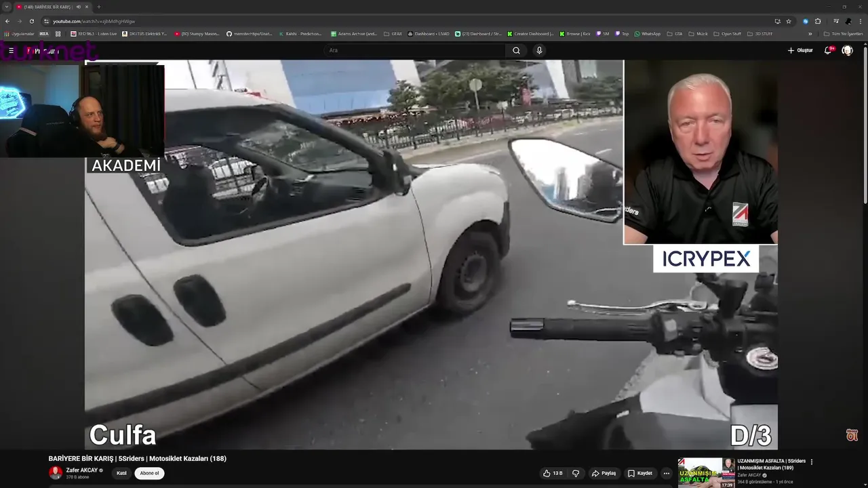The width and height of the screenshot is (868, 488).
Task: Open the IKEA bookmark
Action: [44, 33]
